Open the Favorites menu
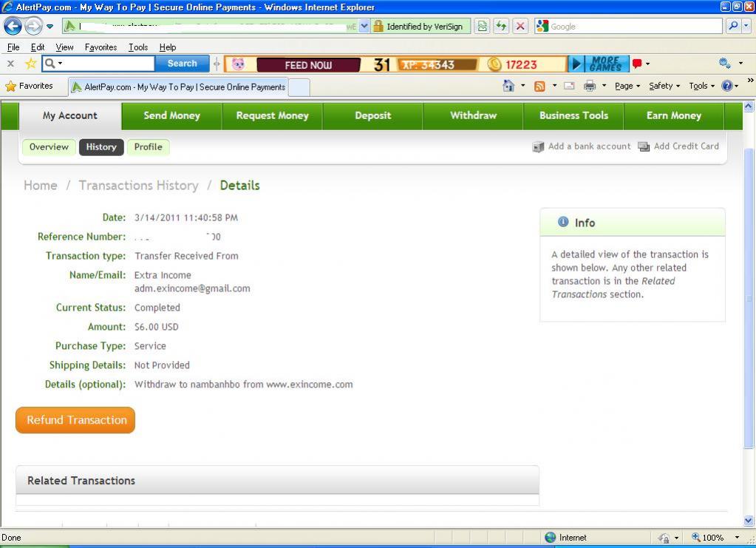 point(101,47)
